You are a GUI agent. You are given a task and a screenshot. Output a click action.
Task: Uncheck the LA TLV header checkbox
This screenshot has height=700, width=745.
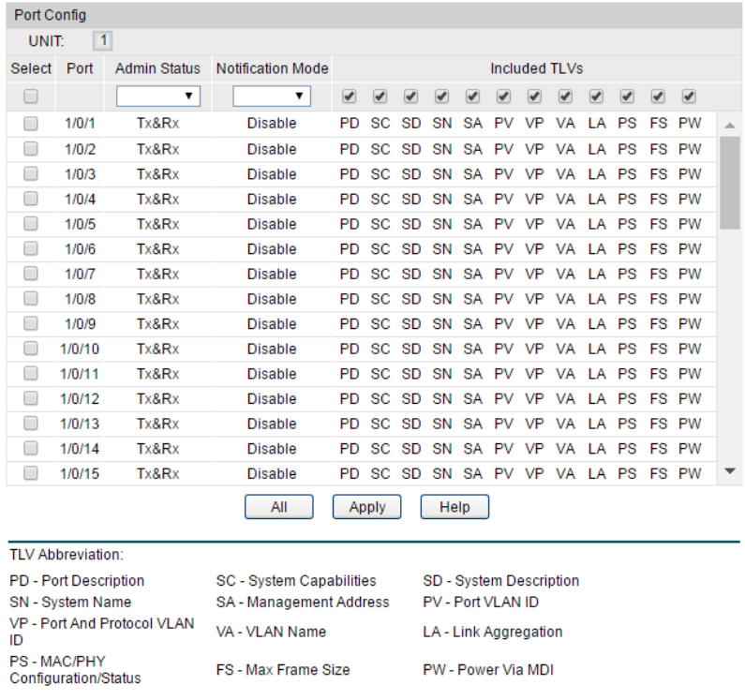tap(596, 97)
